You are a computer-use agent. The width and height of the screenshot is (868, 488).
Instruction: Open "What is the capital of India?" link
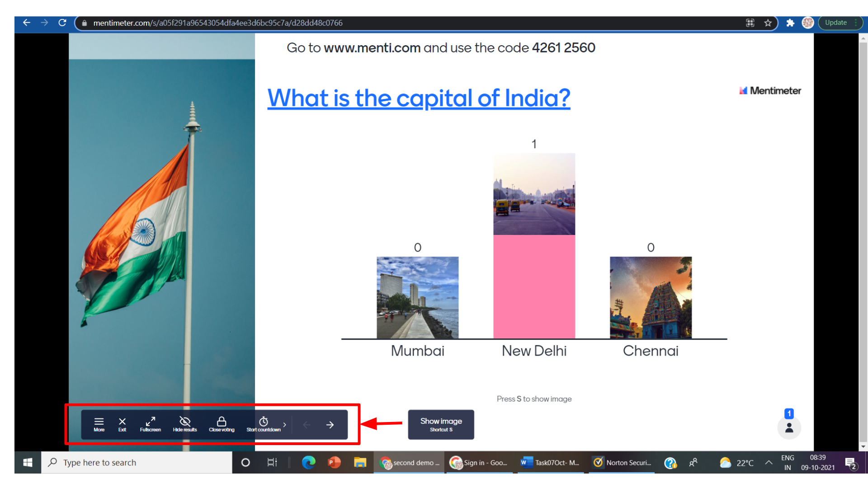click(419, 98)
